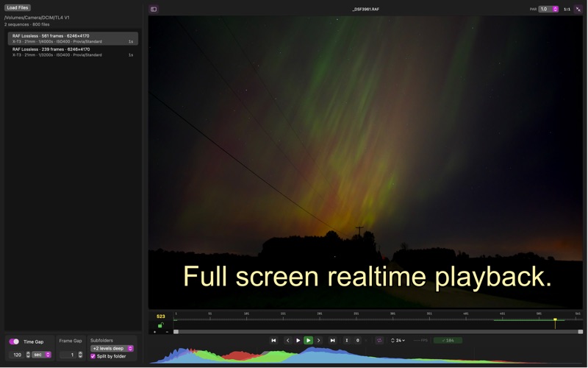The width and height of the screenshot is (588, 368).
Task: Click the timeline zoom out minus
Action: click(x=167, y=332)
